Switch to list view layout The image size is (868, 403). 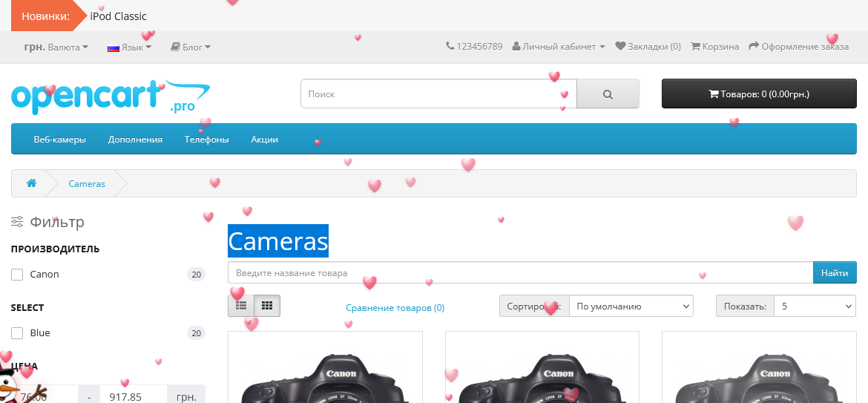tap(241, 305)
